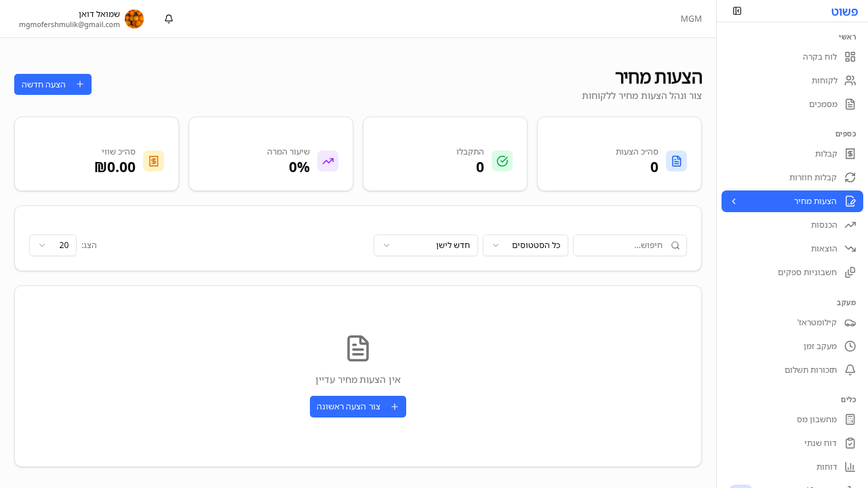Open the לוח בקרה dashboard icon
868x488 pixels.
(x=850, y=57)
